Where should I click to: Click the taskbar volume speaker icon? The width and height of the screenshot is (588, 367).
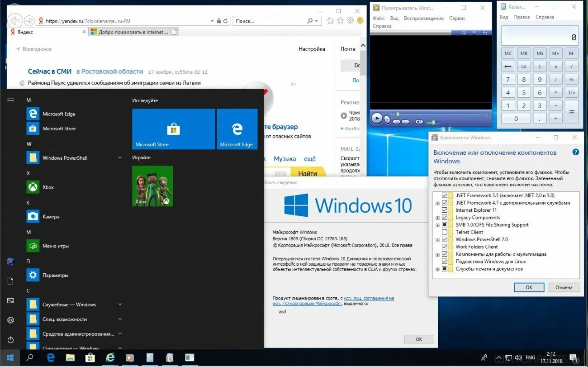point(518,357)
